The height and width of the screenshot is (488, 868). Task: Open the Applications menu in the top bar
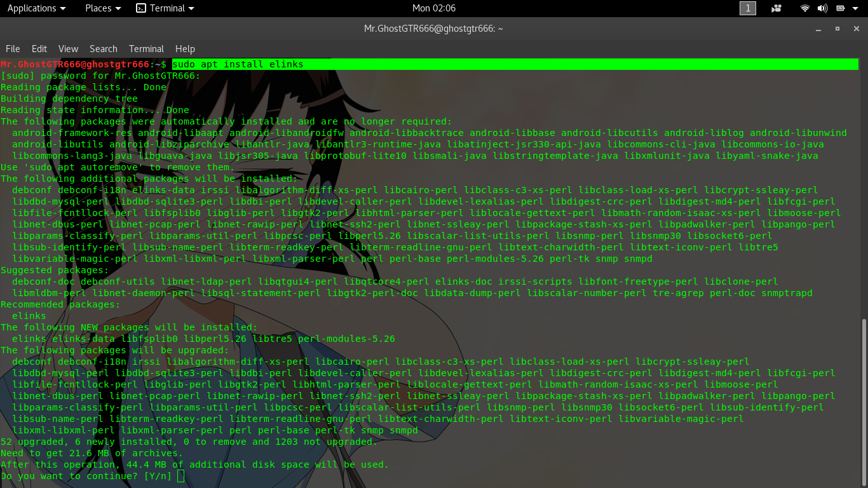point(36,8)
